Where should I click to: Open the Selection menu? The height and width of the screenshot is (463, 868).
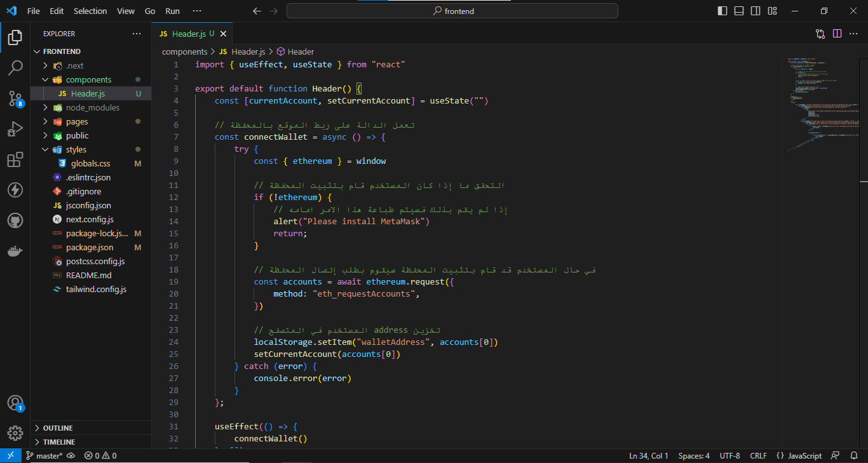pos(90,11)
